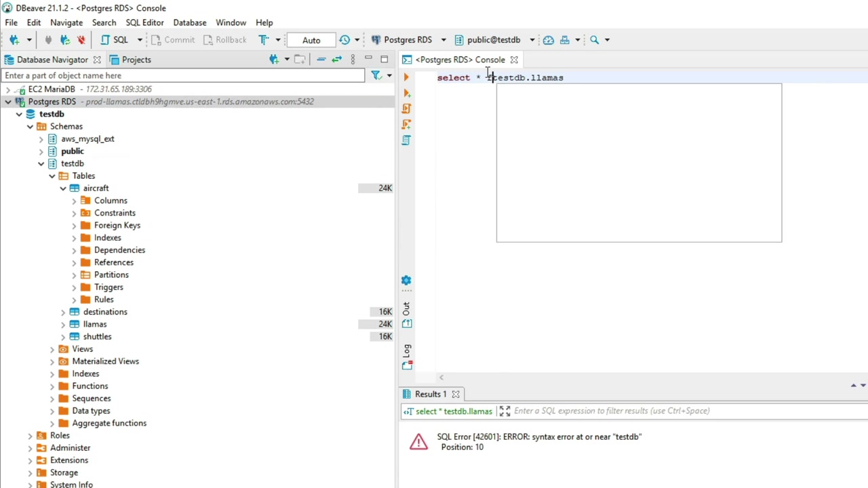The height and width of the screenshot is (488, 868).
Task: Click the navigator New Connection plug icon
Action: click(x=274, y=60)
